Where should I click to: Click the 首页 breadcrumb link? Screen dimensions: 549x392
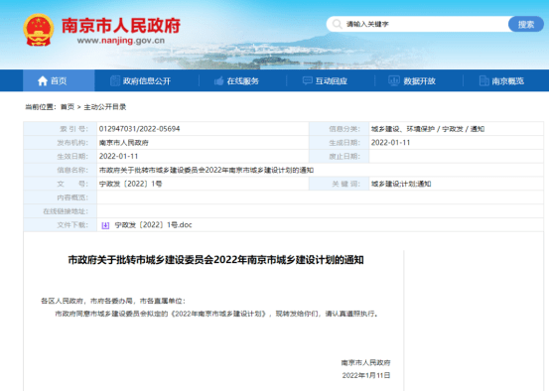[68, 107]
